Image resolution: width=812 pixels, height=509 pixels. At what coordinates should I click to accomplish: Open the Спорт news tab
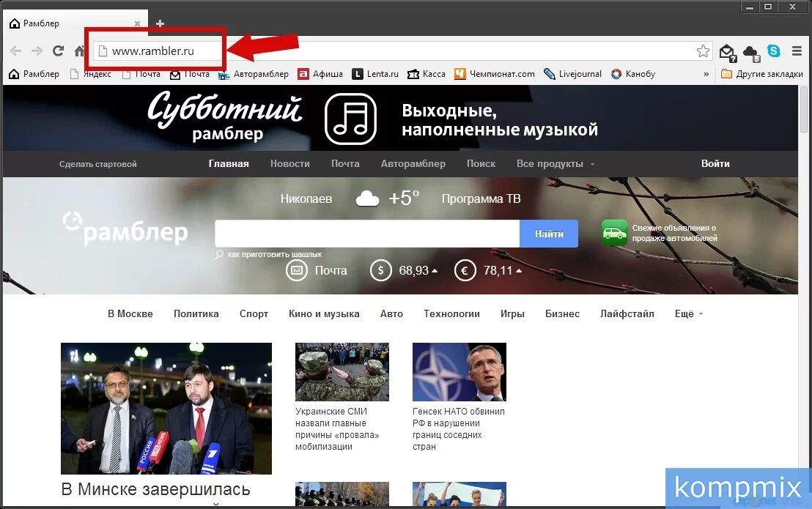coord(254,313)
